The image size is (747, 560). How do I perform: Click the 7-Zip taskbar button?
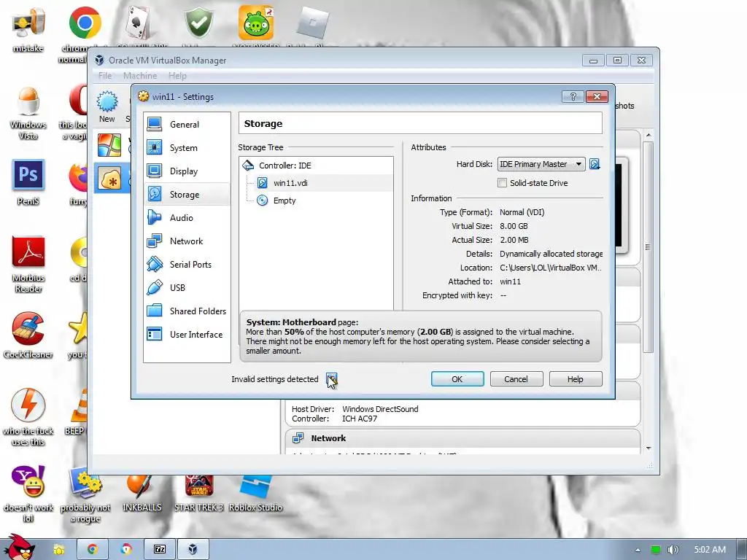(x=160, y=549)
